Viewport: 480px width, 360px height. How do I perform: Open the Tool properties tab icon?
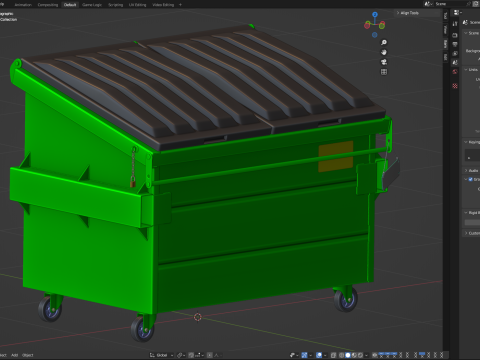[x=455, y=24]
